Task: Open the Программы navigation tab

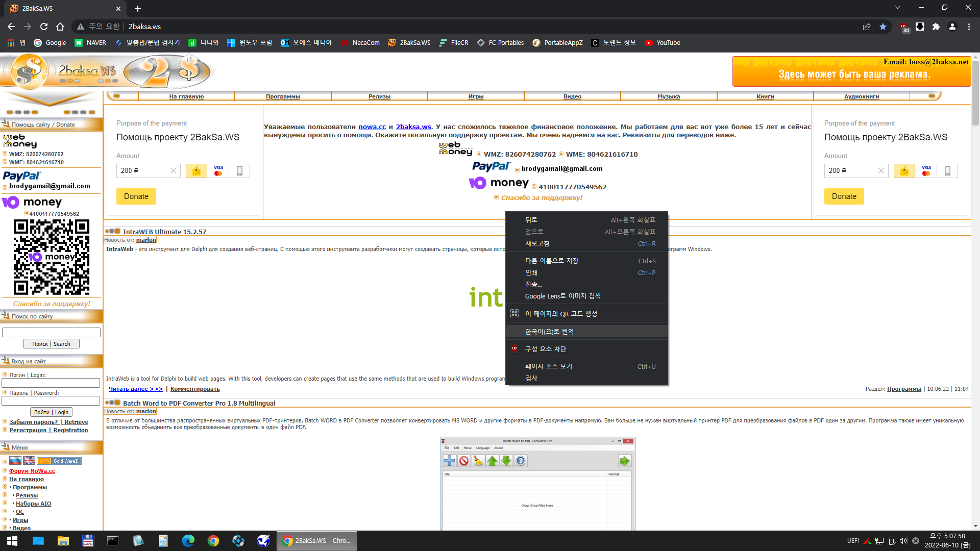Action: (x=283, y=96)
